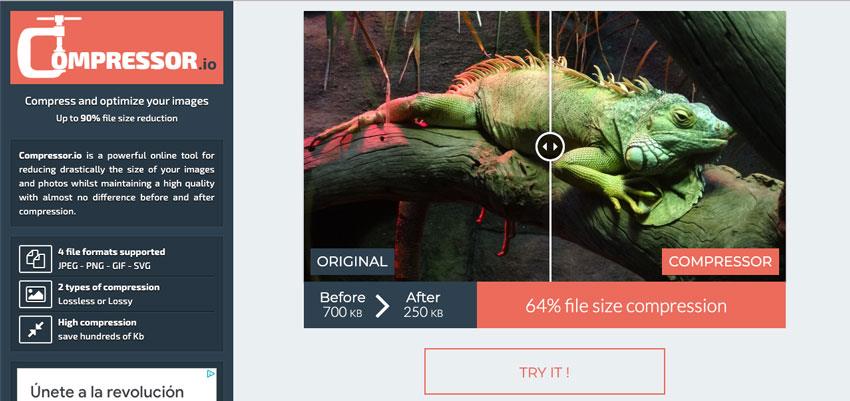The image size is (850, 401).
Task: Click the After 250 KB size label
Action: tap(423, 305)
